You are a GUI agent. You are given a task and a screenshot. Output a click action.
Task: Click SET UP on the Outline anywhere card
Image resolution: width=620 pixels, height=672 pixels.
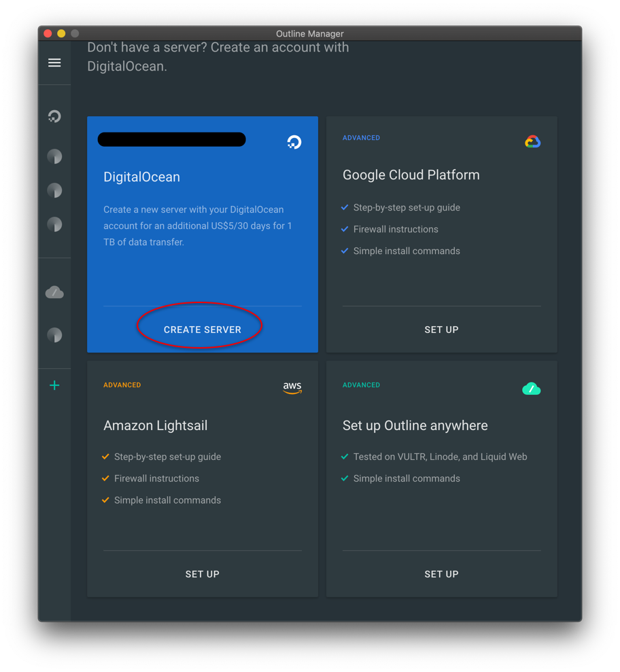[x=441, y=574]
